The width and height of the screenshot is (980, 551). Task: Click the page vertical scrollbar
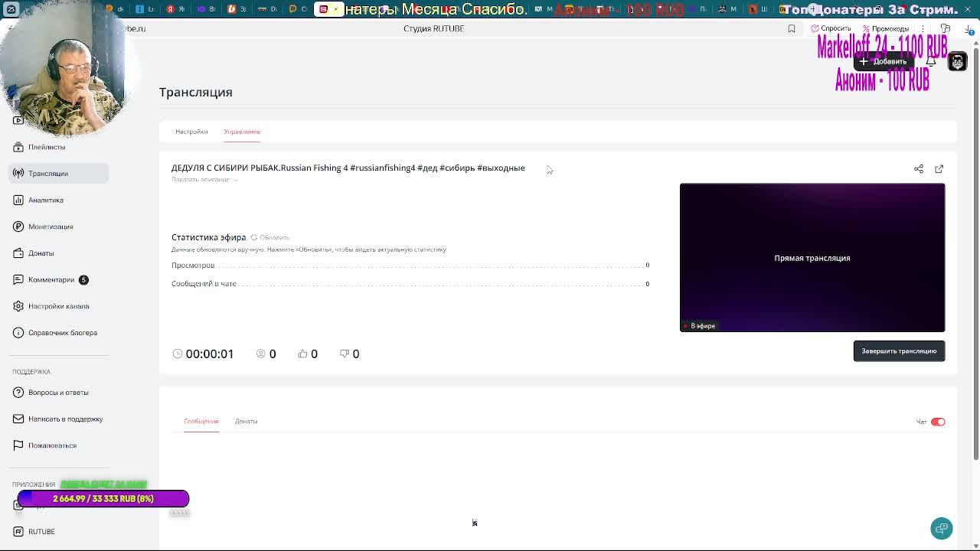pos(975,253)
